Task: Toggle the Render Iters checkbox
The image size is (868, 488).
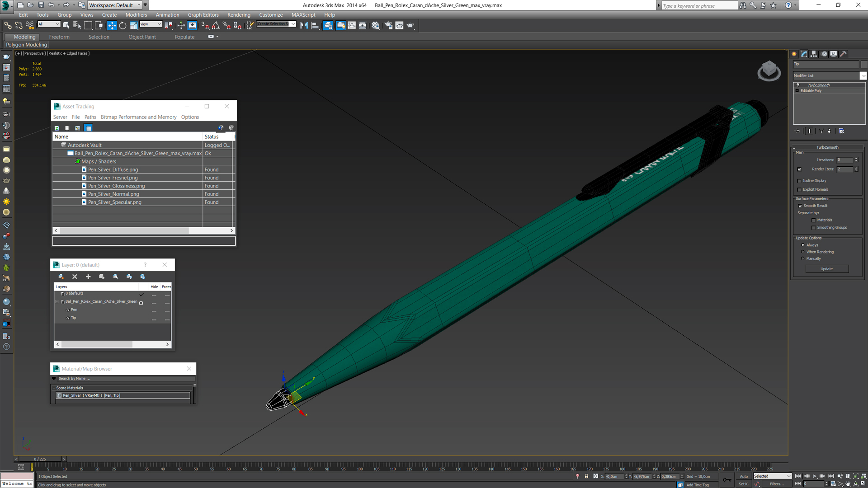Action: (799, 169)
